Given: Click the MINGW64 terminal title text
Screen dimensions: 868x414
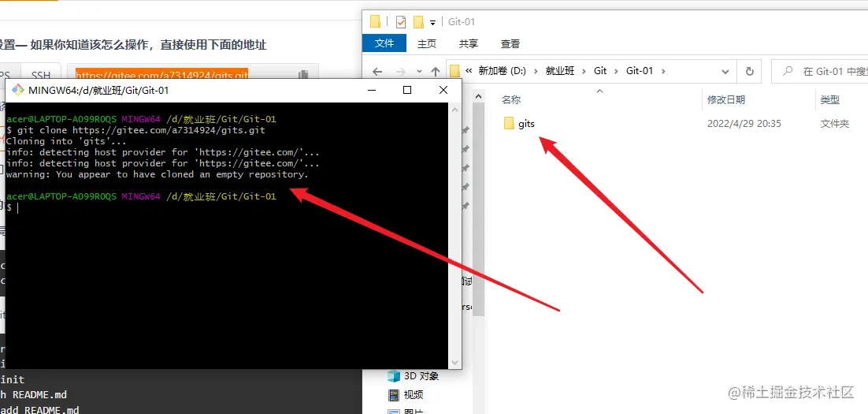Looking at the screenshot, I should (98, 90).
